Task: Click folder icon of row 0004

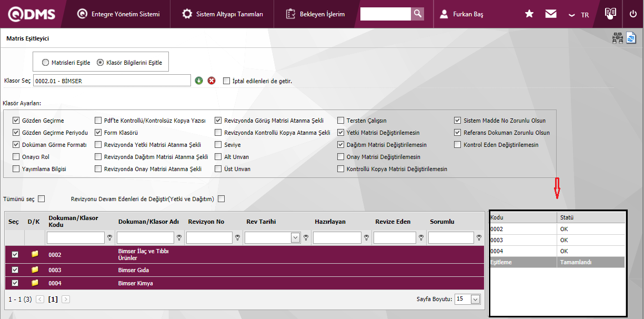Action: pos(35,283)
